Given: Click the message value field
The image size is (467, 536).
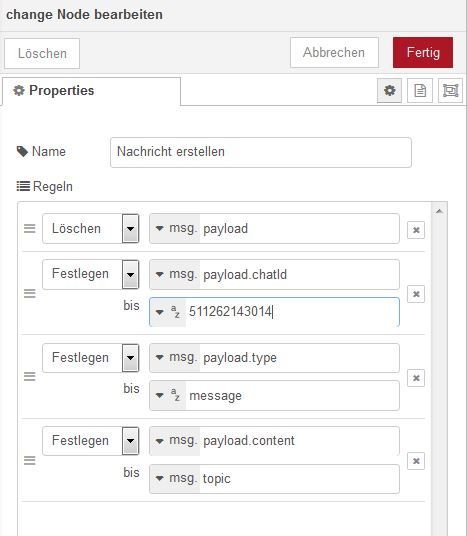Looking at the screenshot, I should [x=292, y=396].
